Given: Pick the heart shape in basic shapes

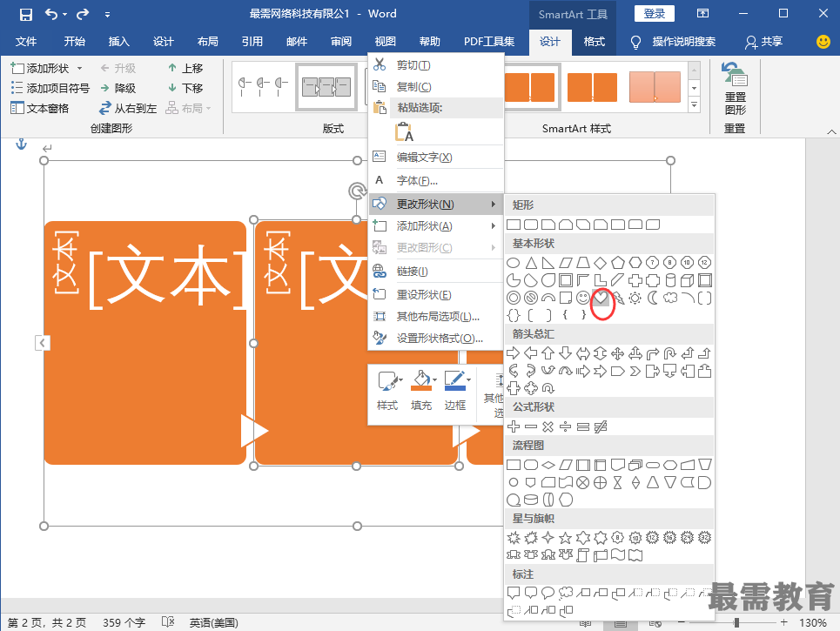Looking at the screenshot, I should (x=601, y=298).
